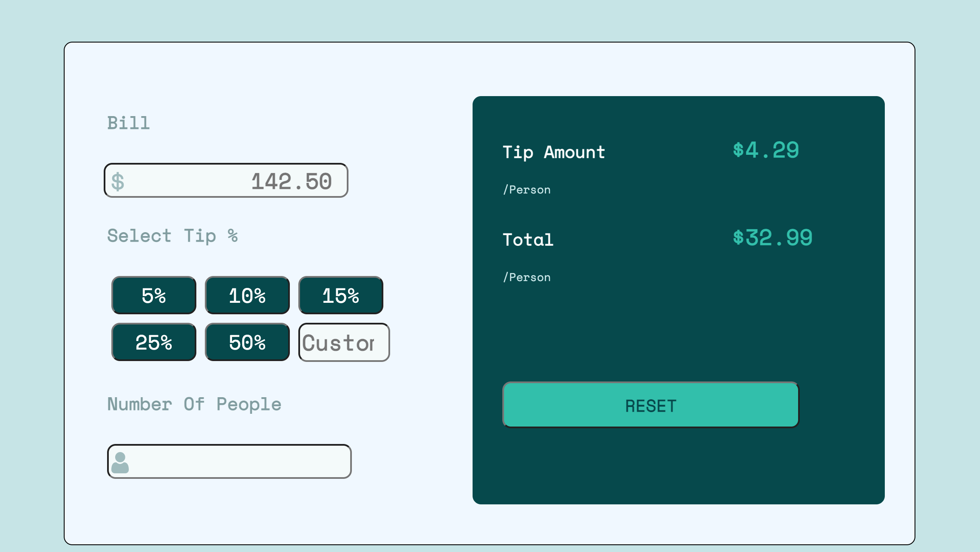Choose the 50% tip button
Image resolution: width=980 pixels, height=552 pixels.
tap(247, 342)
